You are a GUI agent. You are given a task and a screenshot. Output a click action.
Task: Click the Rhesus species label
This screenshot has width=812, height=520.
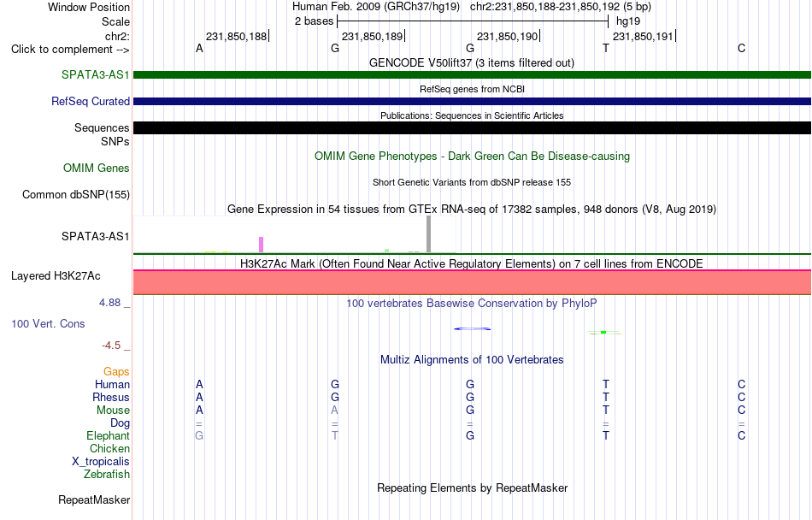click(111, 397)
